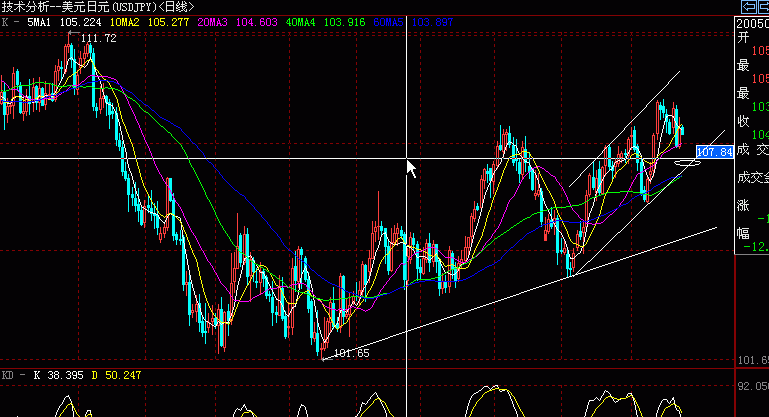This screenshot has width=769, height=417.
Task: Click the blue right-arrow forward icon
Action: [764, 6]
